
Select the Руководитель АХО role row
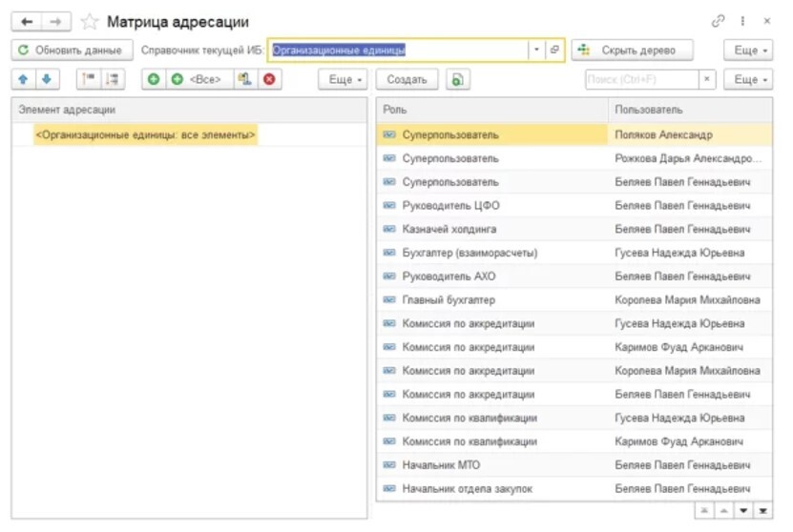[x=574, y=276]
